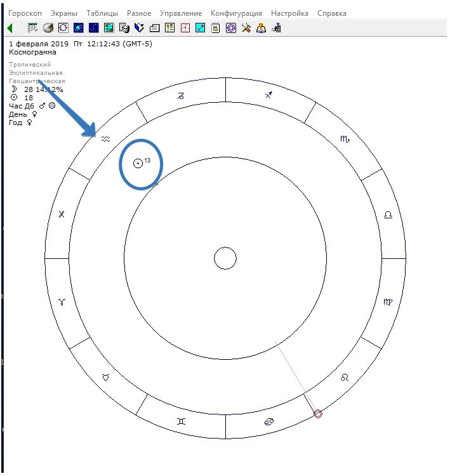Click the question mark help book icon
This screenshot has width=450, height=476.
[x=261, y=28]
